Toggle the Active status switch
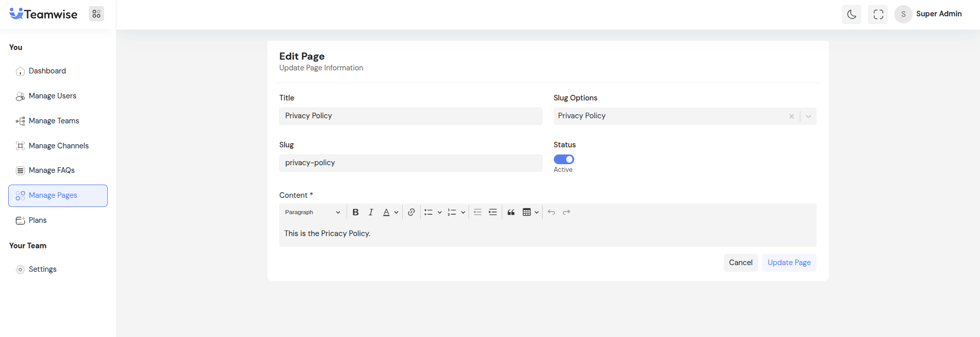 564,160
